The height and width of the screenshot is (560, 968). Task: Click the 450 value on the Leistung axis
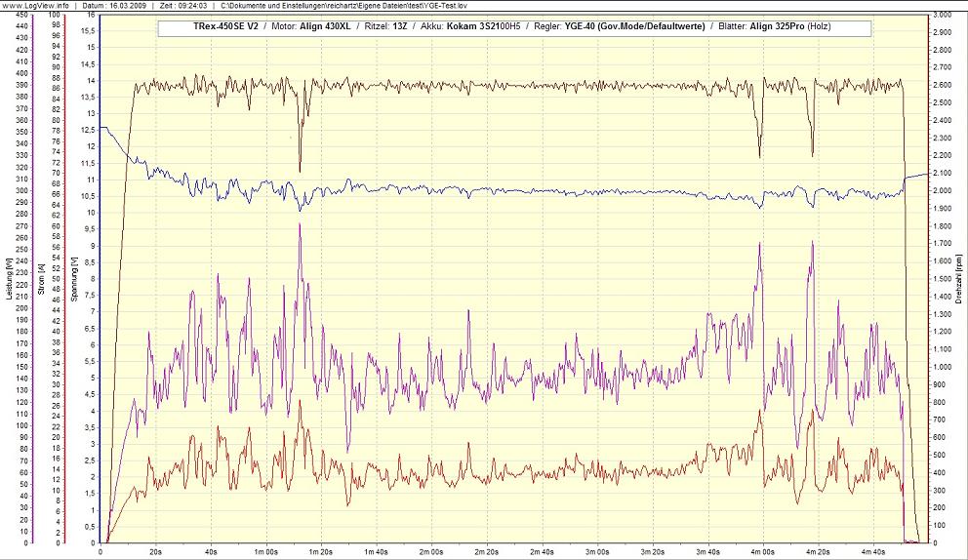point(21,16)
